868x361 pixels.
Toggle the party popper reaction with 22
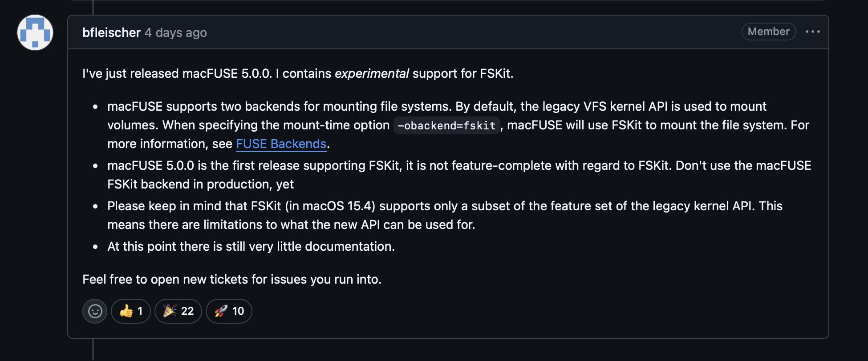tap(178, 311)
